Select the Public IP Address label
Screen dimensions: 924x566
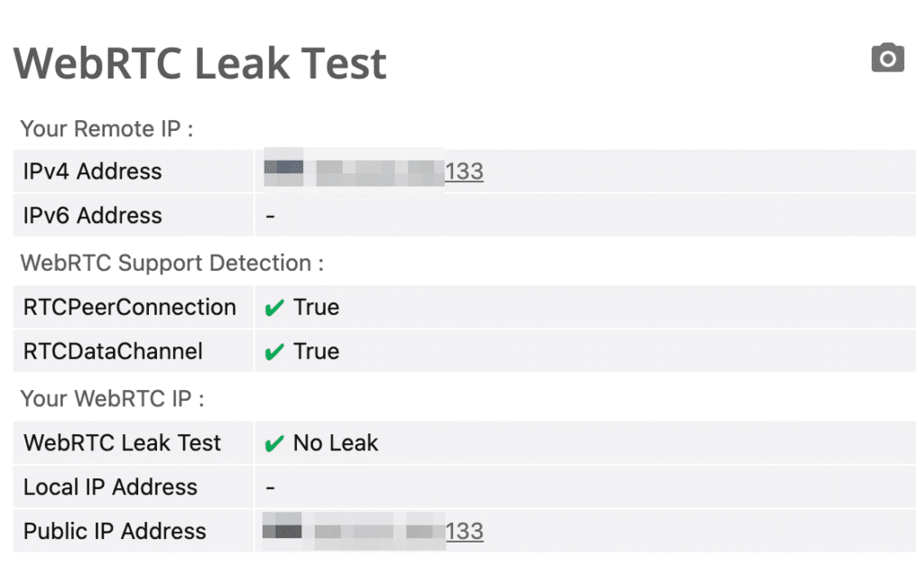[115, 532]
